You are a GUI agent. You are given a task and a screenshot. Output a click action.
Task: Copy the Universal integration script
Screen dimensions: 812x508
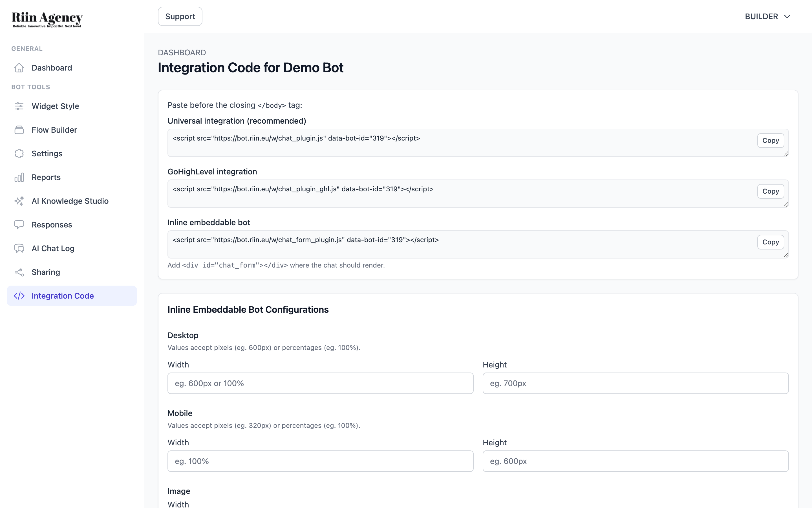click(x=770, y=141)
